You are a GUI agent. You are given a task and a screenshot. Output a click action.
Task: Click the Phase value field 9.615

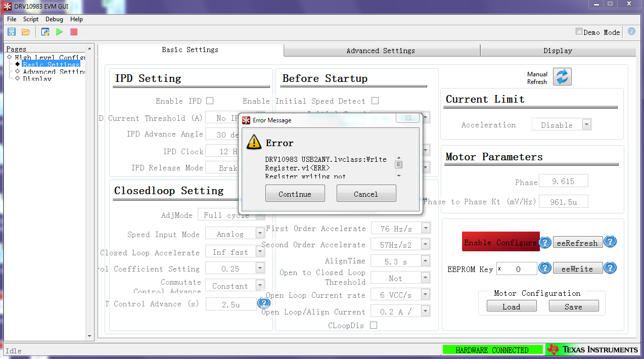564,181
